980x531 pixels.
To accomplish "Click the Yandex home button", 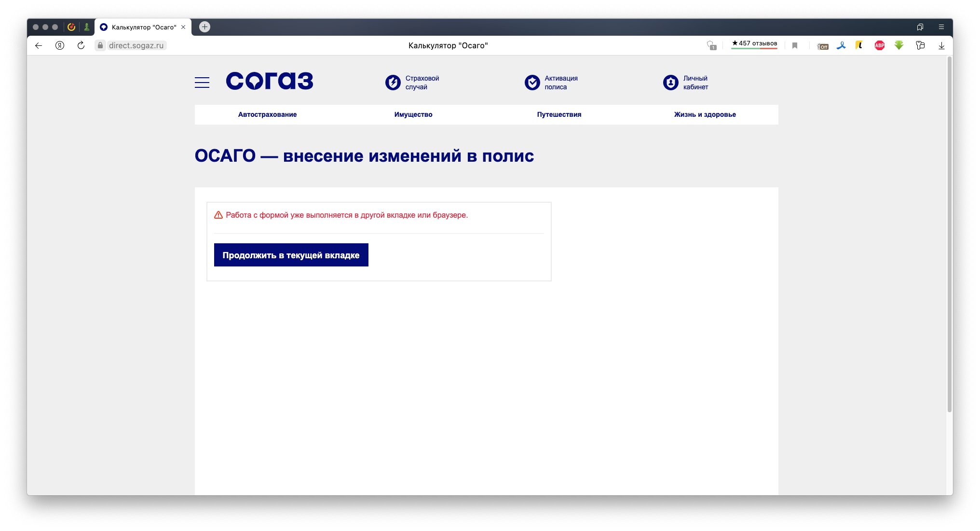I will (x=60, y=45).
